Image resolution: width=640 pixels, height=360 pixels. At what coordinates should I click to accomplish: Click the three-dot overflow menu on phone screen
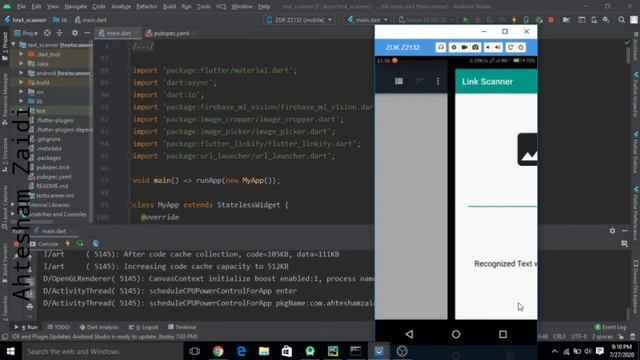[x=438, y=81]
